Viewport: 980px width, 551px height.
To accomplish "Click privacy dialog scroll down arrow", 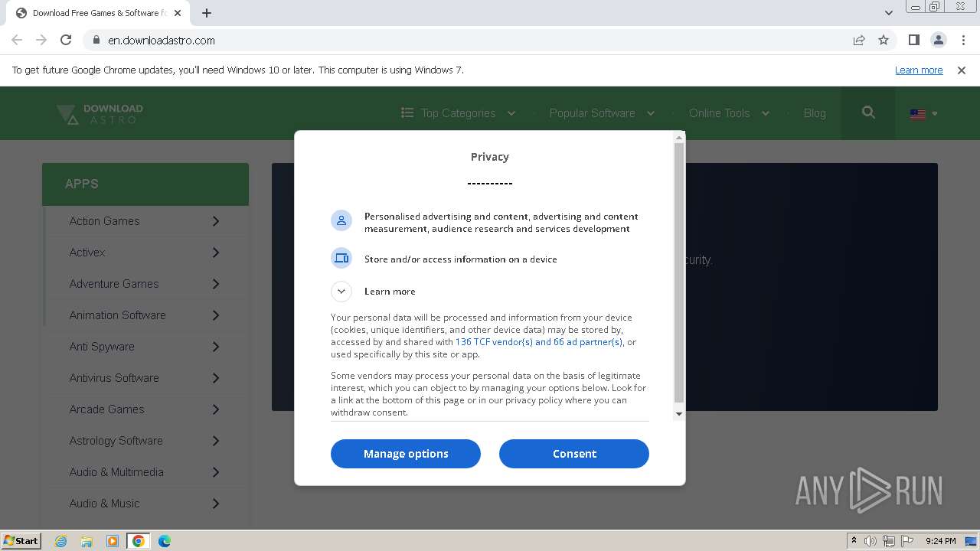I will (x=678, y=414).
